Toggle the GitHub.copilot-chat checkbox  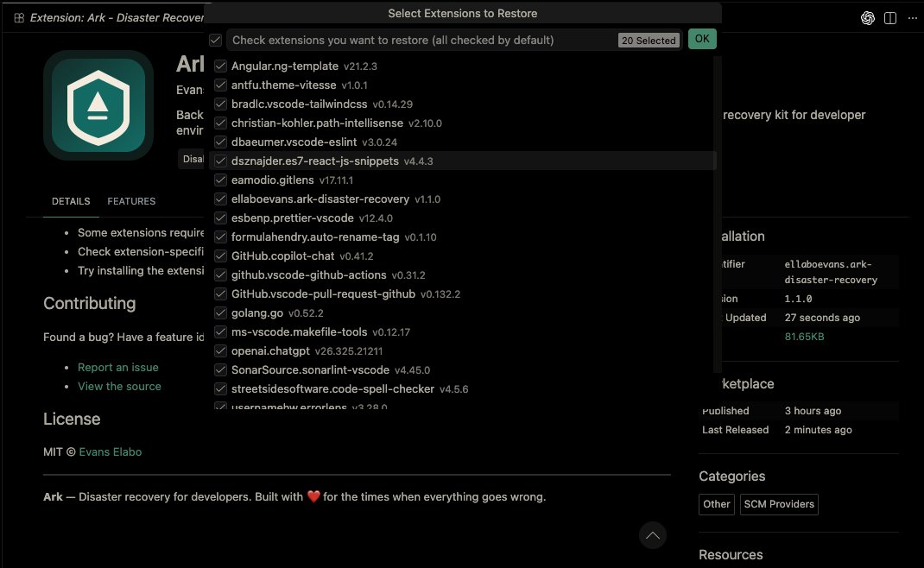[220, 256]
